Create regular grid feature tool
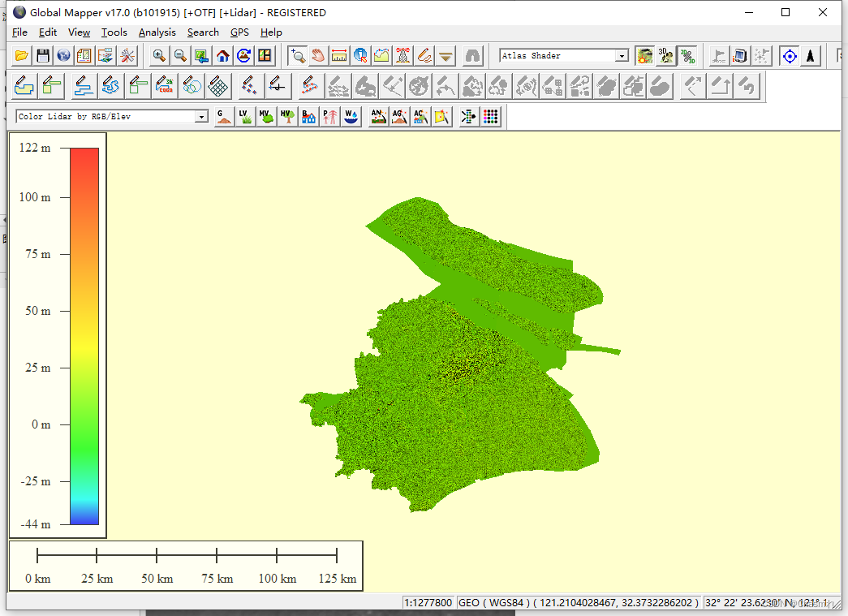Screen dimensions: 848x616 pos(218,86)
